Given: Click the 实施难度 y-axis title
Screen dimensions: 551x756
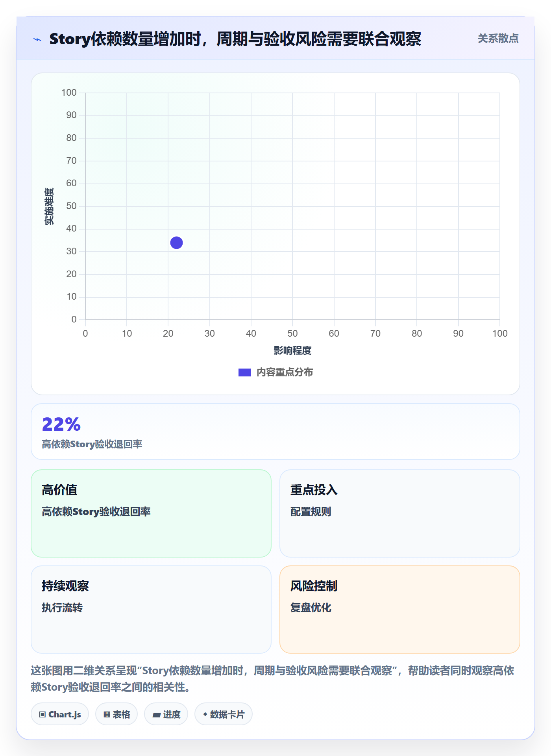Looking at the screenshot, I should pyautogui.click(x=49, y=206).
